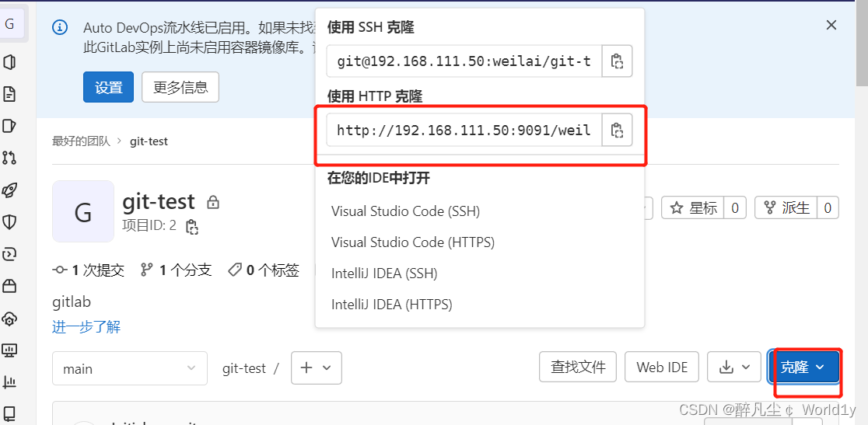Select Visual Studio Code (SSH) option

406,211
